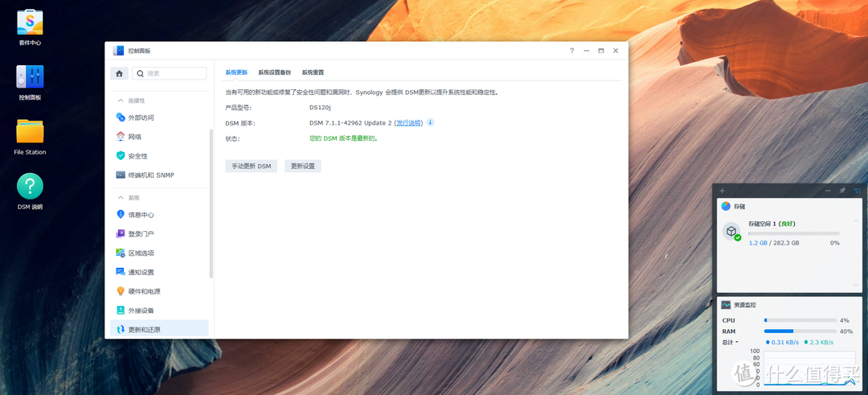Pin the widget panel with the pin icon

(842, 191)
